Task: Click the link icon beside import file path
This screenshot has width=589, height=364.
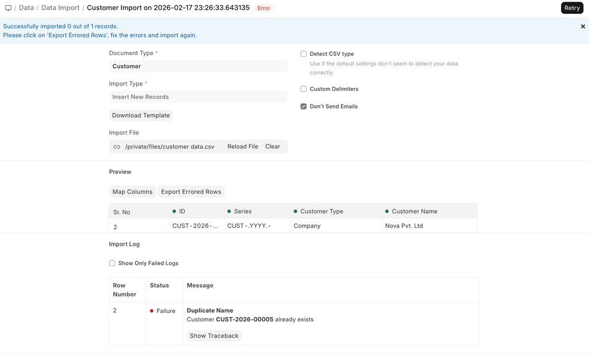Action: (117, 147)
